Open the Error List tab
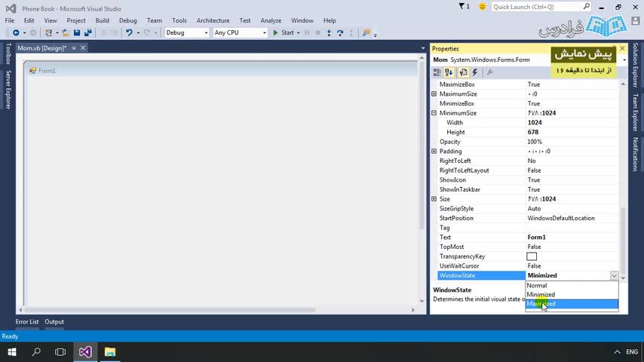Screen dimensions: 644x362 [27, 322]
